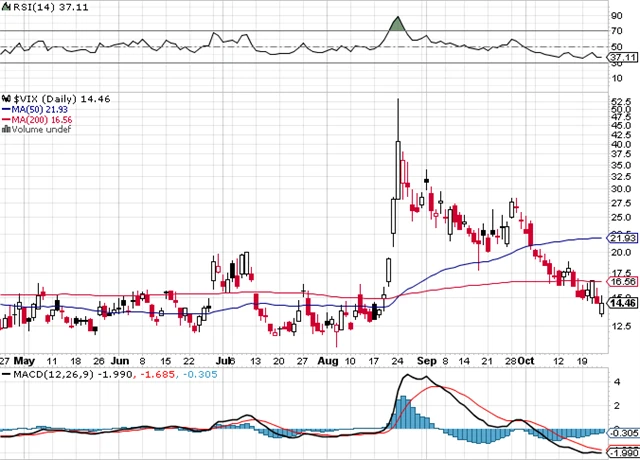Click the -0.305 histogram value tag
The image size is (640, 460).
(x=623, y=431)
